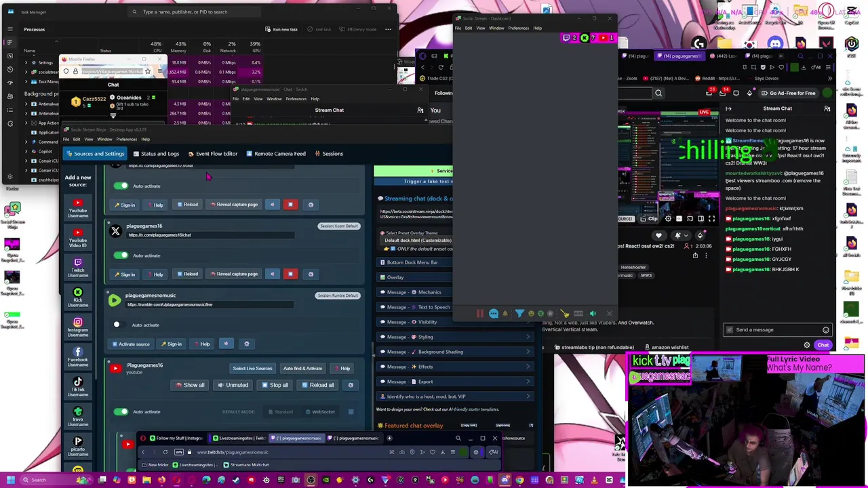Click Opera reload page icon
This screenshot has width=868, height=488.
point(165,452)
